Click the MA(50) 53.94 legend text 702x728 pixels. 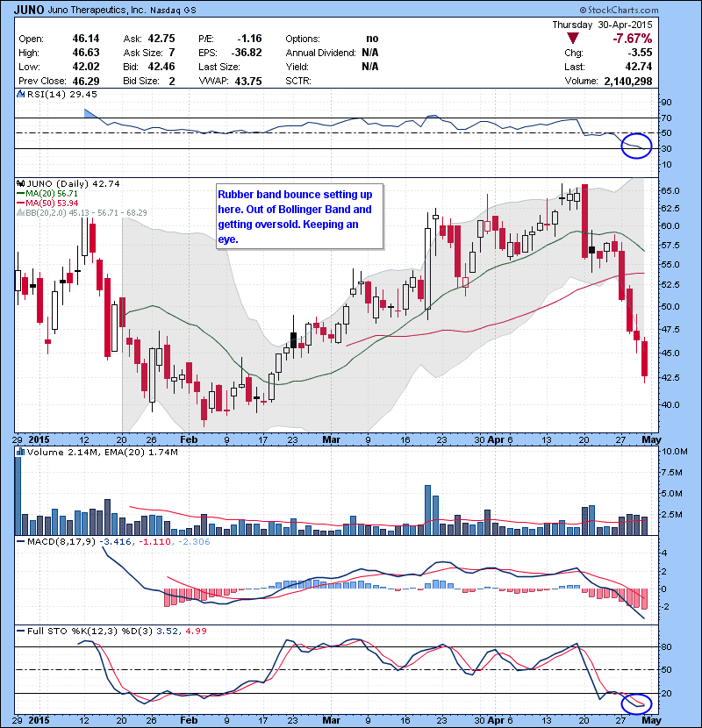[x=52, y=203]
